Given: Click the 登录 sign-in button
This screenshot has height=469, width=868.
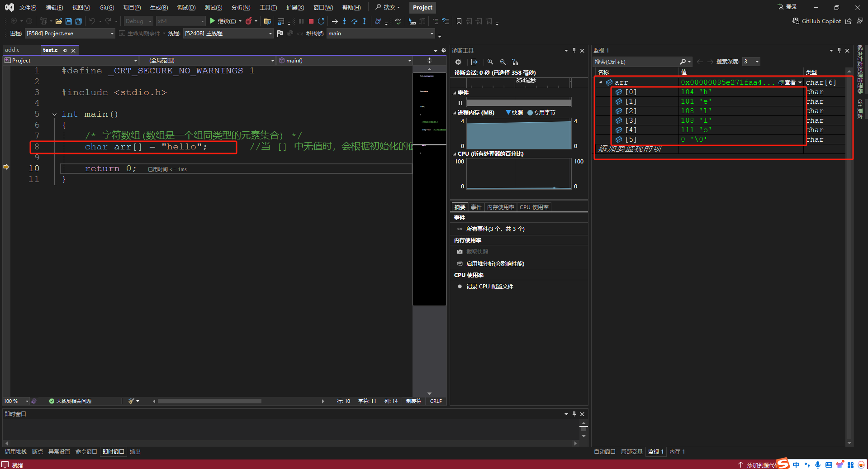Looking at the screenshot, I should pos(787,7).
